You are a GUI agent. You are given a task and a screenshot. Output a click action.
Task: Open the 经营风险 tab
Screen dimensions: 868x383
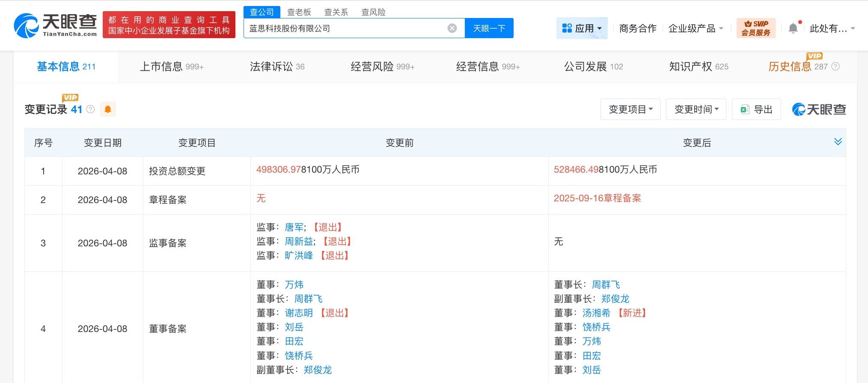pyautogui.click(x=383, y=66)
